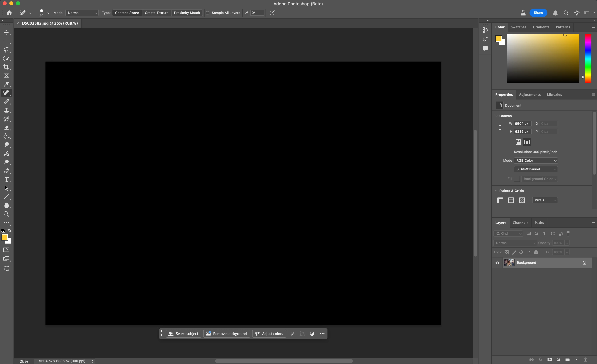The height and width of the screenshot is (364, 597).
Task: Toggle the canvas width-height link icon
Action: click(x=500, y=128)
